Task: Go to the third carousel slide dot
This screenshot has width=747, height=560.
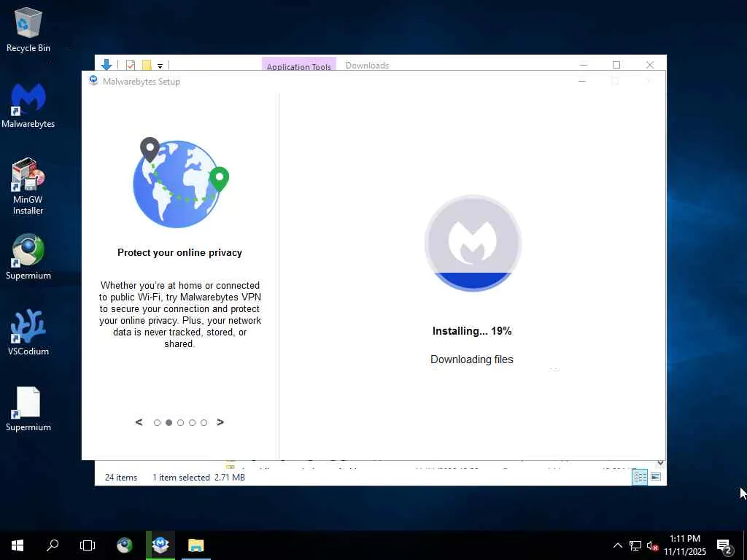Action: point(181,423)
